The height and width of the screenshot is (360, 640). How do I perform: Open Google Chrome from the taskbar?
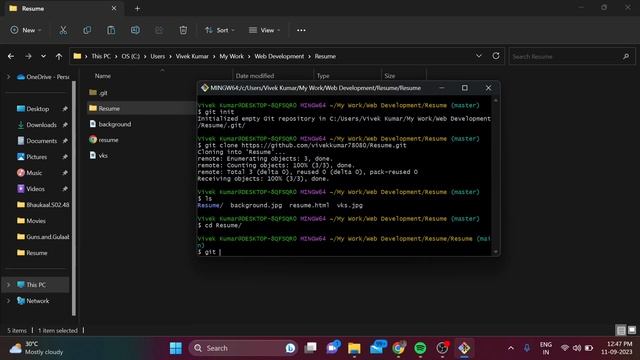pyautogui.click(x=398, y=348)
